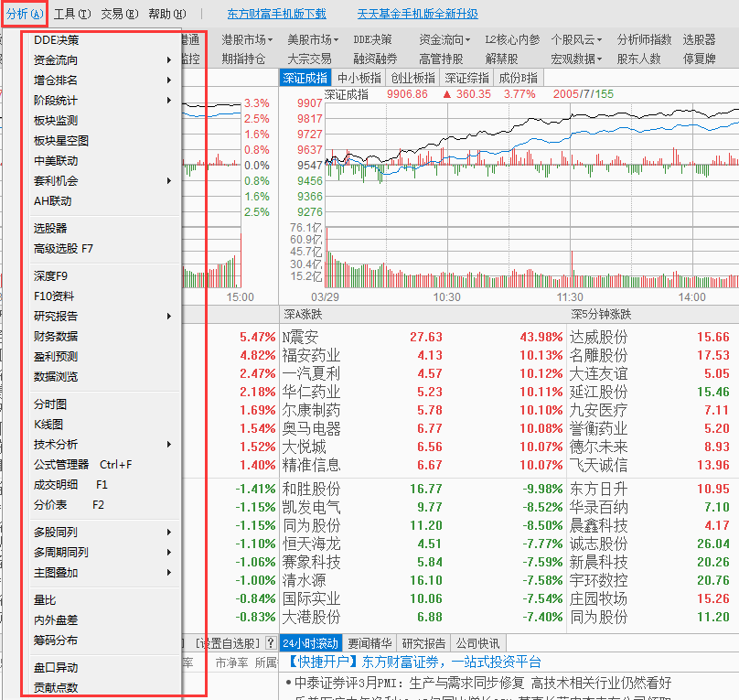
Task: Switch to the 创业板指 tab
Action: click(412, 78)
